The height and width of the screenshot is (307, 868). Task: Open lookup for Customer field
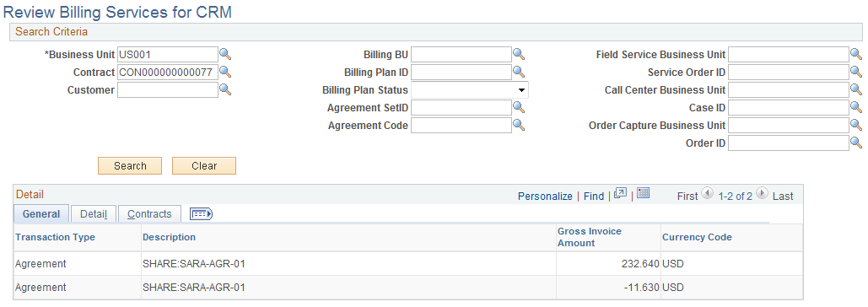pos(225,89)
